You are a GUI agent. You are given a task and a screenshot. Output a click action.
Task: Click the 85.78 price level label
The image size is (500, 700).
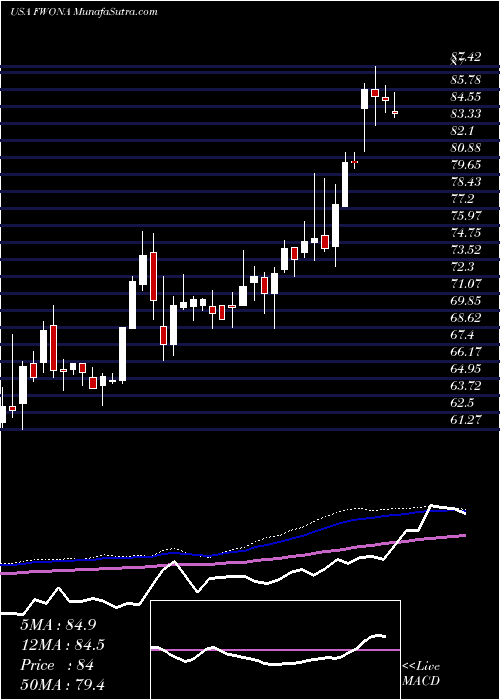(x=466, y=80)
